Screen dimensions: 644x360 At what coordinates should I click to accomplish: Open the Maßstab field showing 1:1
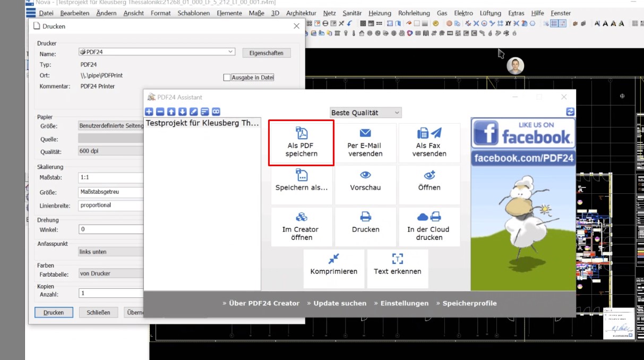[111, 177]
